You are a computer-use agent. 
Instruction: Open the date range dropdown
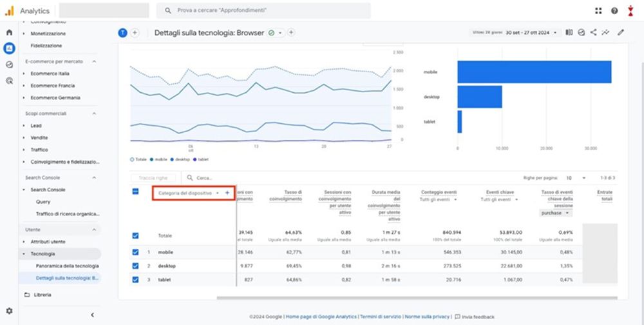531,32
